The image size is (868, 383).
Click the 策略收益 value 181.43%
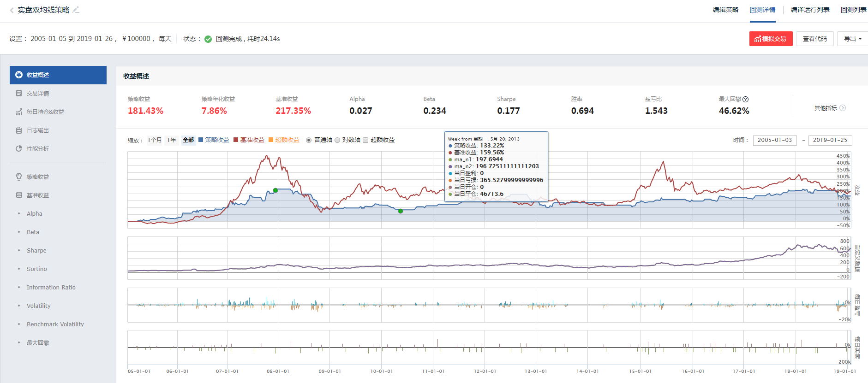click(145, 111)
